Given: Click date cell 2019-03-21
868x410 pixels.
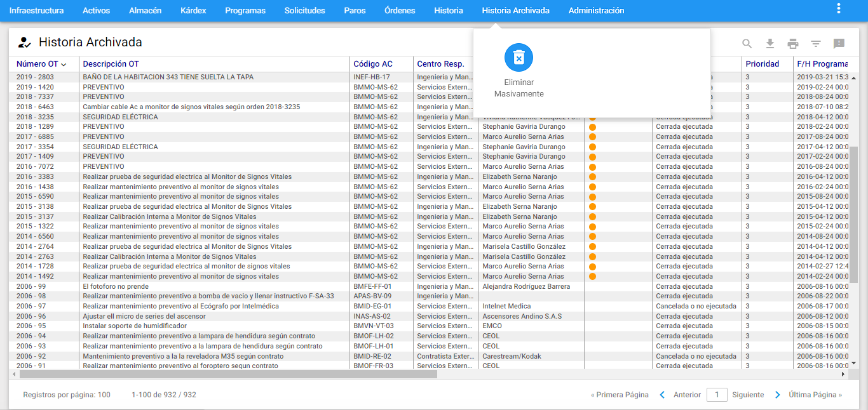Looking at the screenshot, I should click(x=822, y=77).
